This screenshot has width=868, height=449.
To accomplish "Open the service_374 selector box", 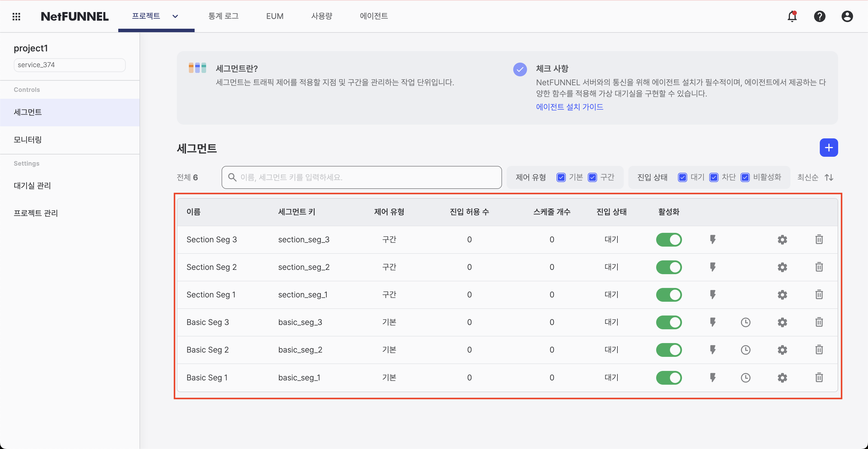I will 69,65.
